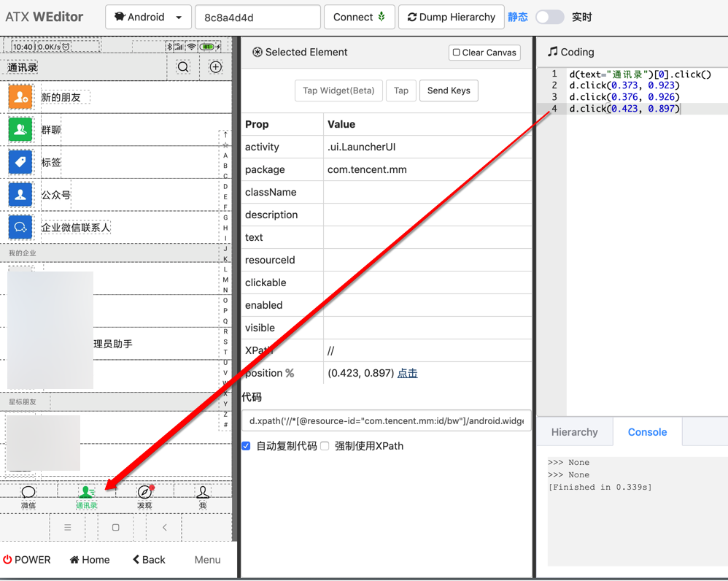Click the Connect button

point(360,18)
